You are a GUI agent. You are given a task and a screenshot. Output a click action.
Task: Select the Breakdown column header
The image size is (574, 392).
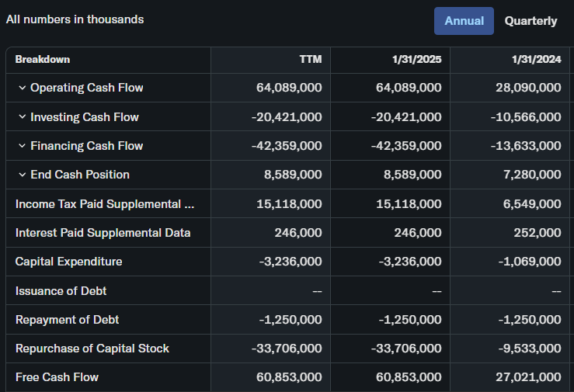(x=43, y=60)
